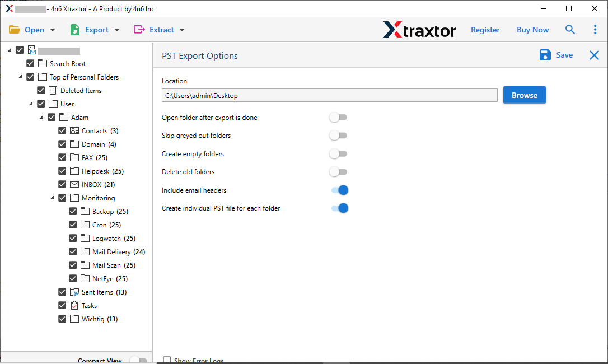Click the INBOX envelope icon
This screenshot has height=364, width=608.
[x=74, y=184]
